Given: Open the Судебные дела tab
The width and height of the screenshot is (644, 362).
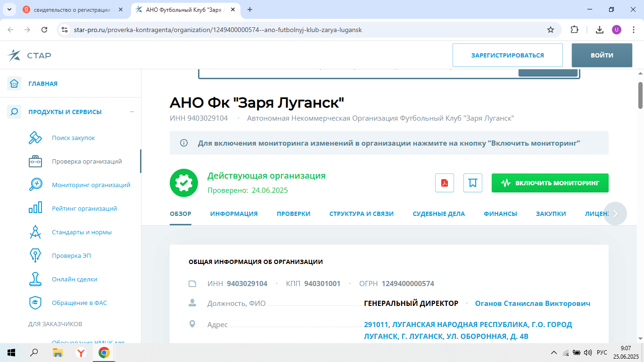Looking at the screenshot, I should (x=439, y=214).
